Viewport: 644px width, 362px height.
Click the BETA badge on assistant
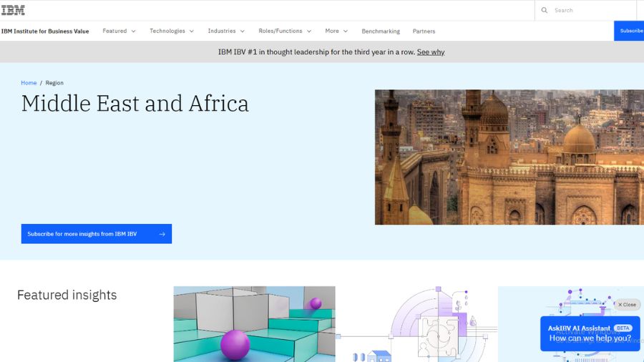tap(623, 328)
